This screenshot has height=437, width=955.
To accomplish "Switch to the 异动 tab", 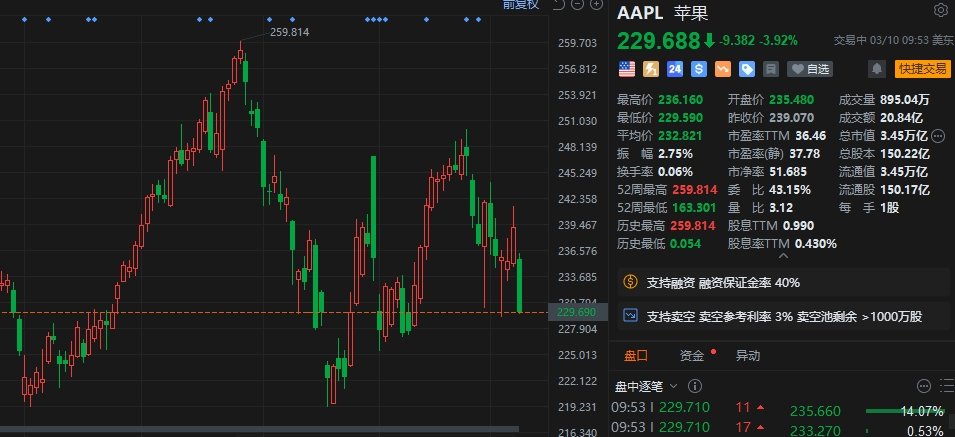I will tap(747, 355).
